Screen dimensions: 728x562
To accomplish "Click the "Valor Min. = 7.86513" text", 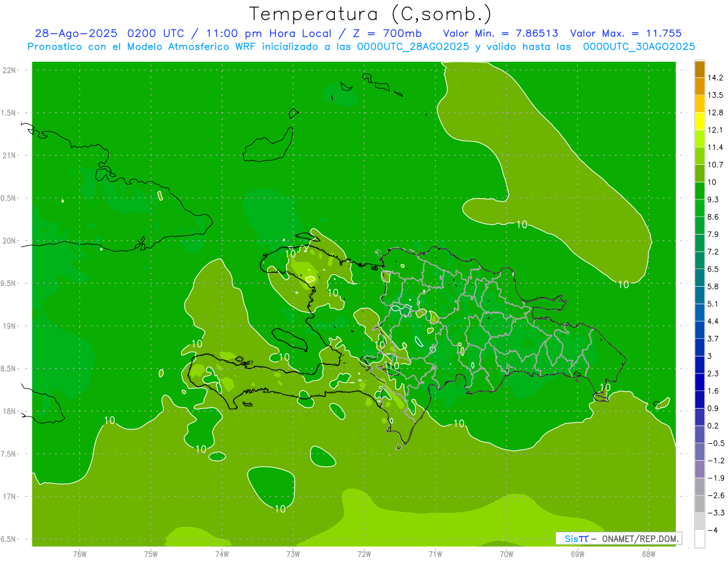I will click(500, 33).
